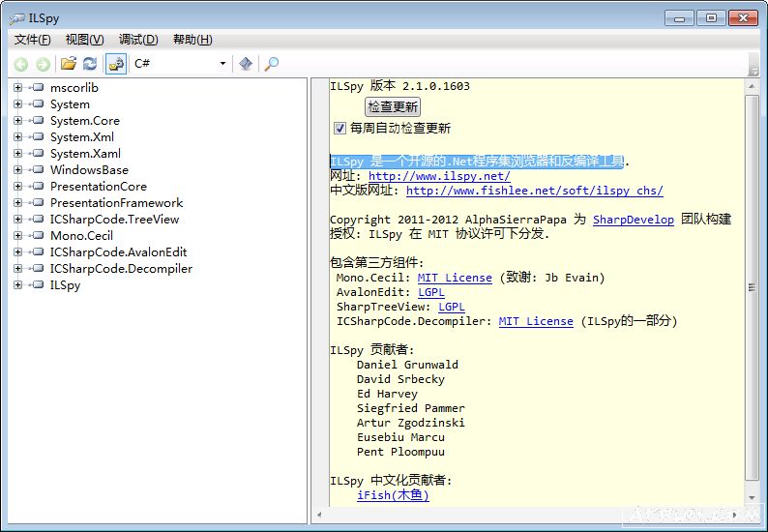768x532 pixels.
Task: Click the assembly icon beside mscorlib
Action: 37,88
